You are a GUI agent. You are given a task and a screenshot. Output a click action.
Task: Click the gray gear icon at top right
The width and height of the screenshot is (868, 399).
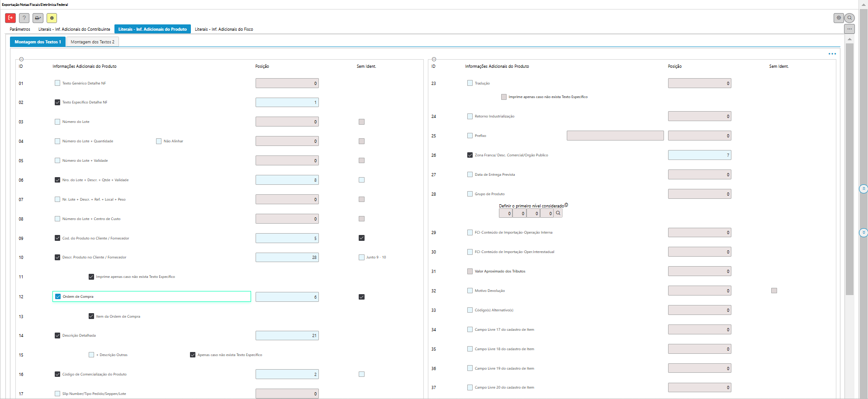click(839, 18)
